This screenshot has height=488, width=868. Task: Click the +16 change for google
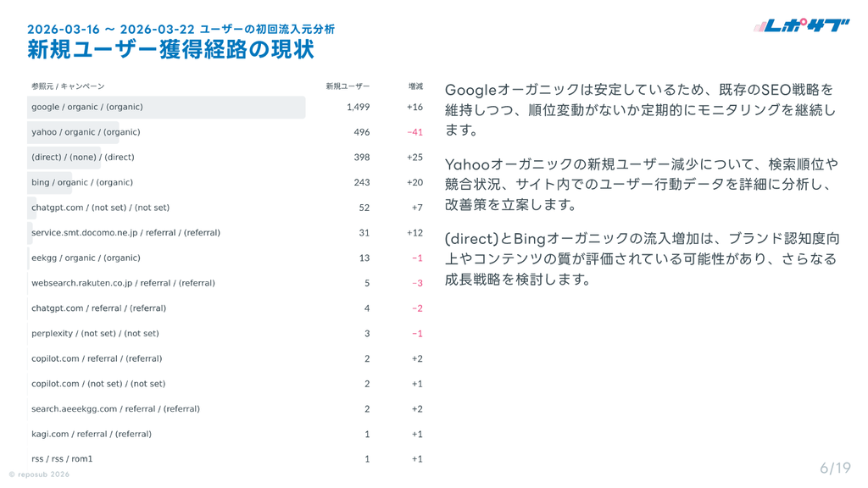pyautogui.click(x=415, y=108)
